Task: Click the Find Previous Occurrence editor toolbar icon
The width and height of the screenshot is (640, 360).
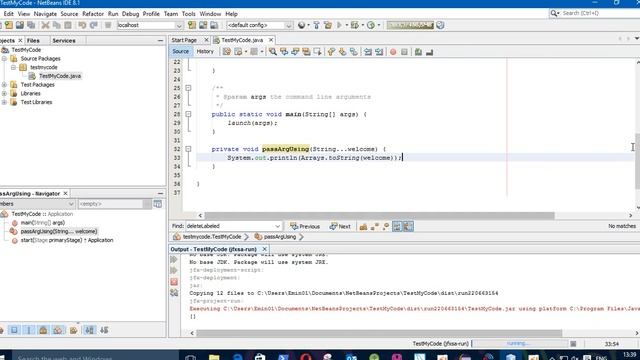Action: tap(284, 52)
